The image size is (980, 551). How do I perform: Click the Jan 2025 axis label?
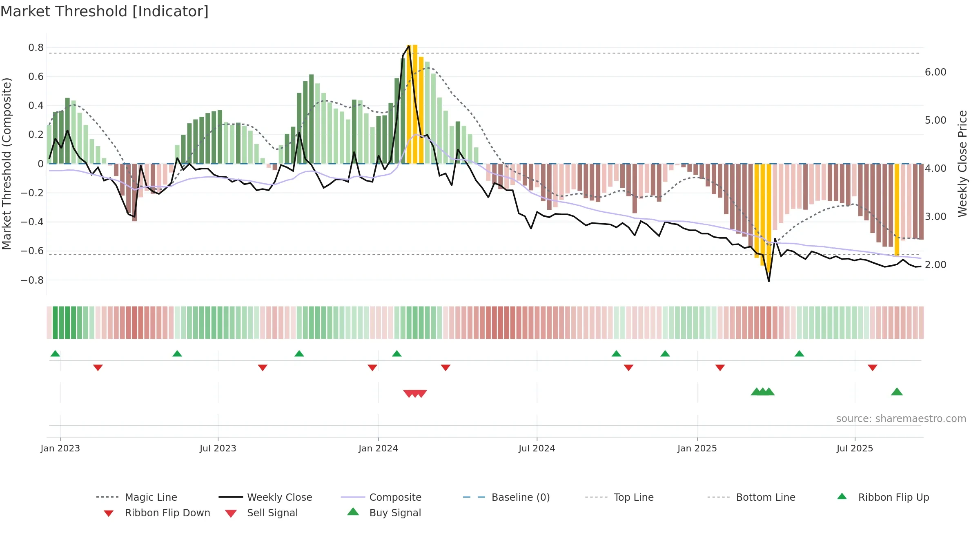click(697, 449)
